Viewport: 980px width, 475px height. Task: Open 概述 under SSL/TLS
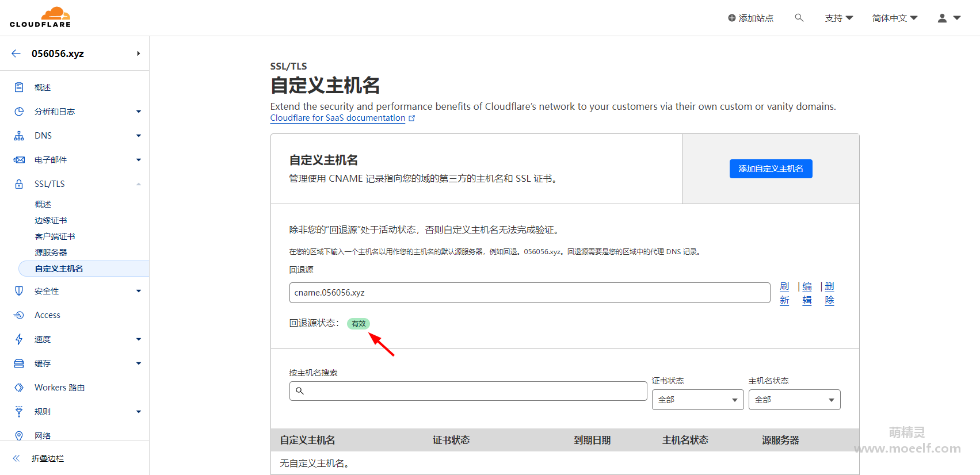point(43,204)
